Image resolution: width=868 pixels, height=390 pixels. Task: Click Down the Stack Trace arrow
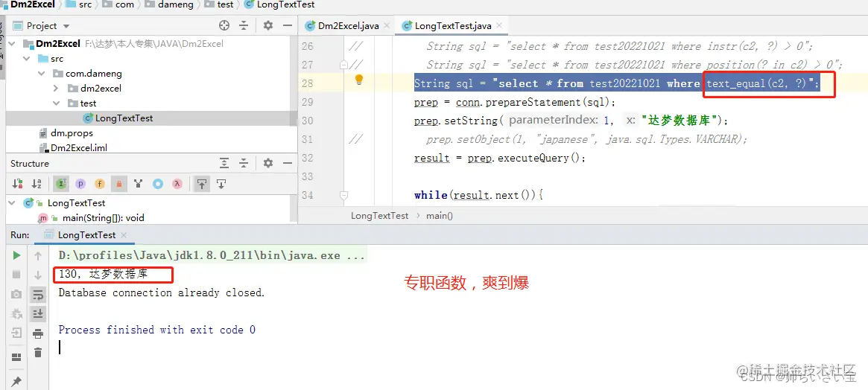(38, 275)
